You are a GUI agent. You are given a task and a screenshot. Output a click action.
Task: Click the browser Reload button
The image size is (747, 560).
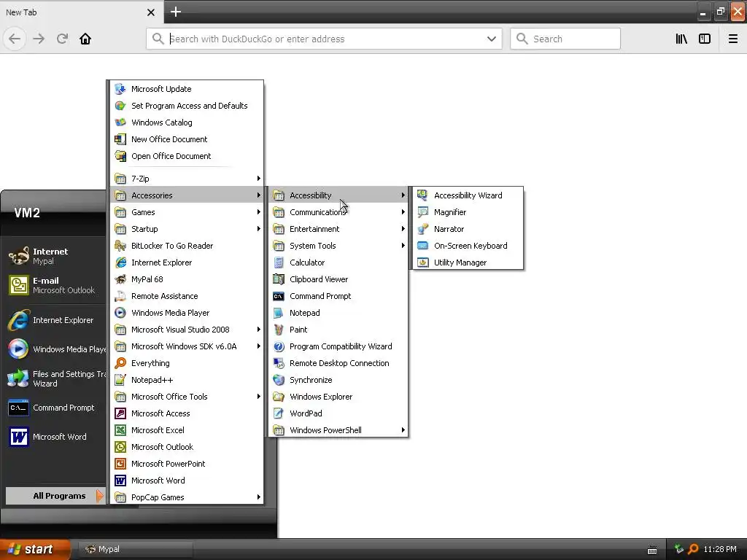click(x=62, y=39)
